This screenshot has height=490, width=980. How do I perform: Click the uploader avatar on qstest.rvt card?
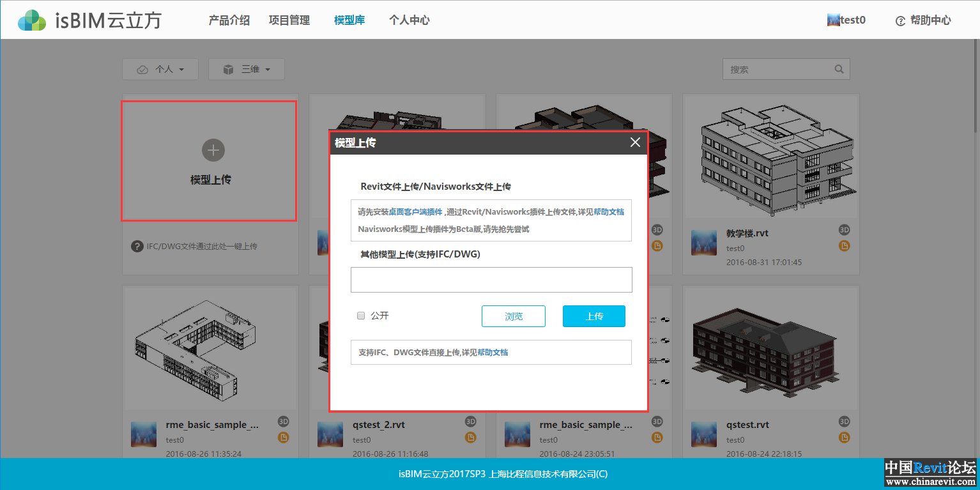click(704, 434)
